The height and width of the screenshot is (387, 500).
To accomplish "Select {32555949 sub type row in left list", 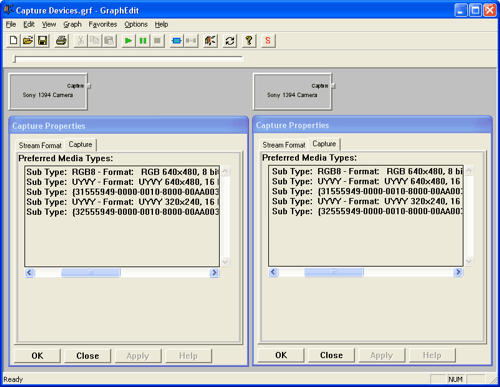I will click(x=122, y=212).
